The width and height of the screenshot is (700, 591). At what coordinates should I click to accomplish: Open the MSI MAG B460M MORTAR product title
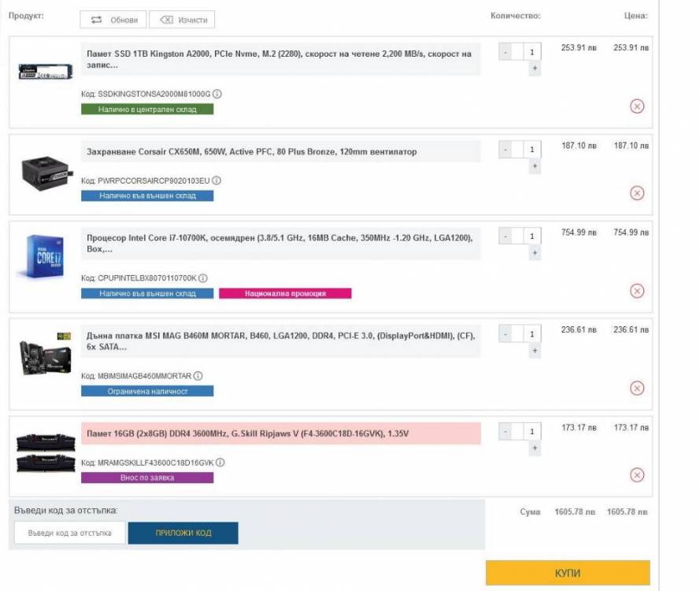(281, 341)
